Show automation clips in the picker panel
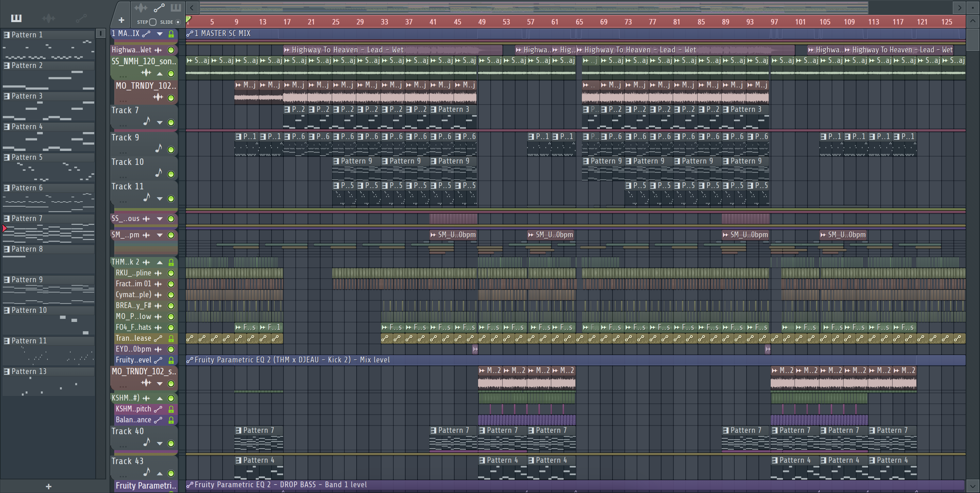Viewport: 980px width, 493px height. point(81,18)
